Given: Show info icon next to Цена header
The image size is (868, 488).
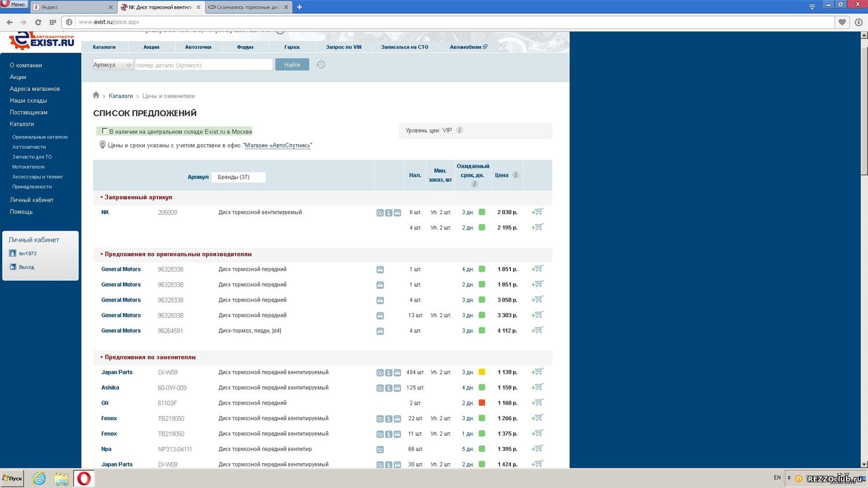Looking at the screenshot, I should coord(515,175).
